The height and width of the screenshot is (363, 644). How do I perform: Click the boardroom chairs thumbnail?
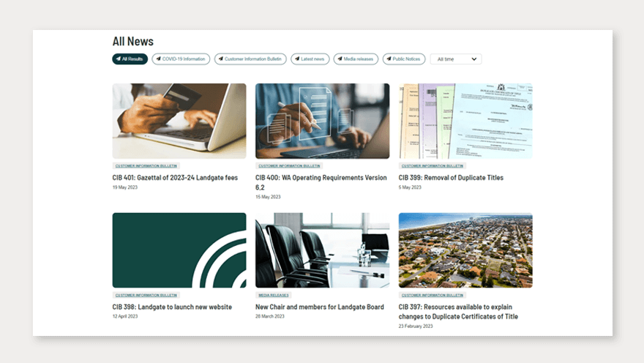pos(322,250)
